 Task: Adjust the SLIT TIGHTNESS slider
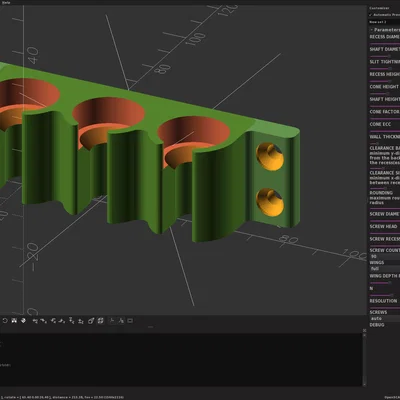tap(385, 69)
